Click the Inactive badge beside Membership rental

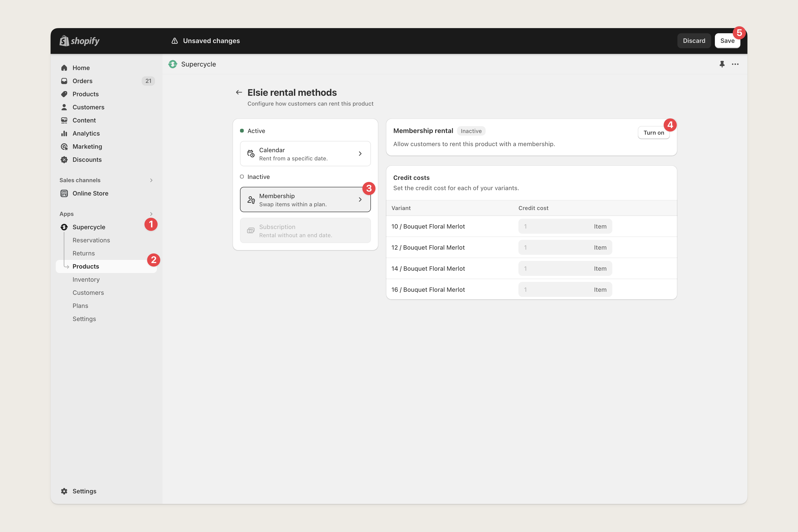tap(471, 131)
